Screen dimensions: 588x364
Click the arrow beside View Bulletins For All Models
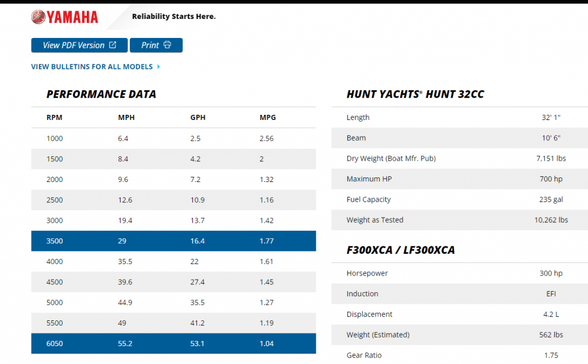158,67
